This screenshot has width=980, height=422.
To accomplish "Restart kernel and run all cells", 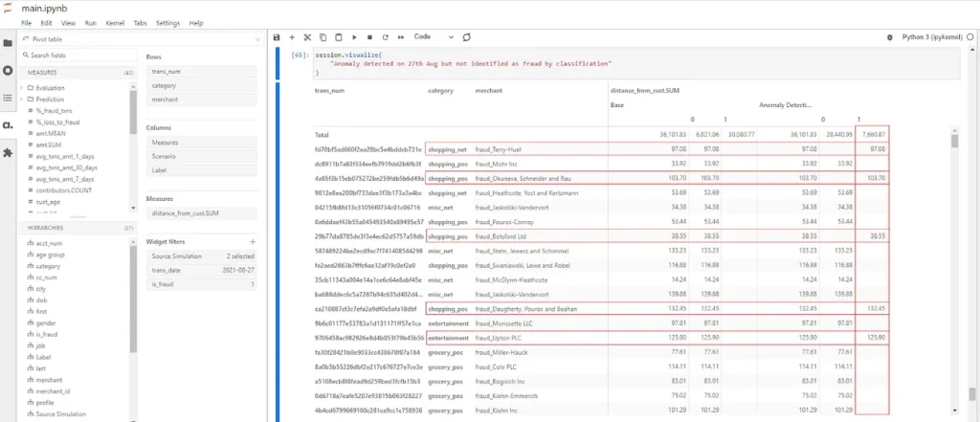I will point(401,37).
